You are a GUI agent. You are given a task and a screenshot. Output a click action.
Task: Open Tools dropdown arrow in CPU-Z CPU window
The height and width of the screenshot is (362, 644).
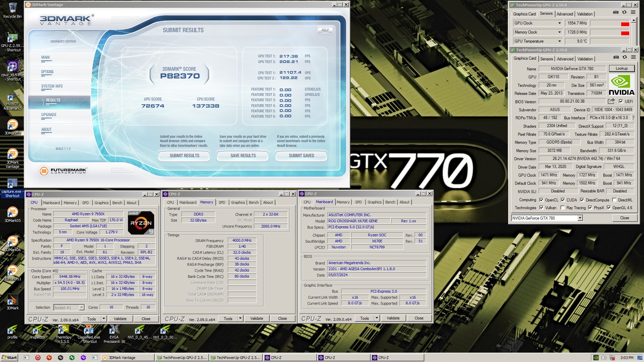104,319
